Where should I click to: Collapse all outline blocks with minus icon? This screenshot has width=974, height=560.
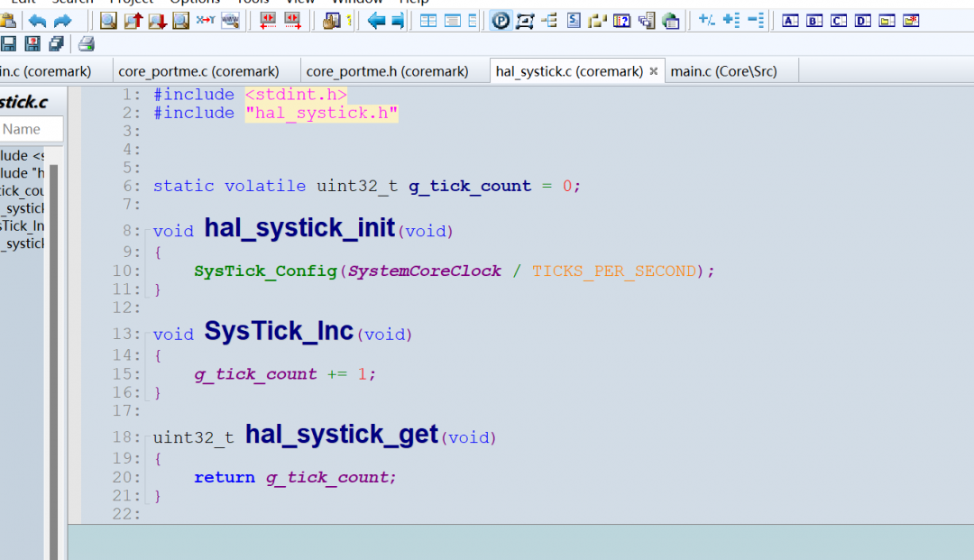click(756, 21)
